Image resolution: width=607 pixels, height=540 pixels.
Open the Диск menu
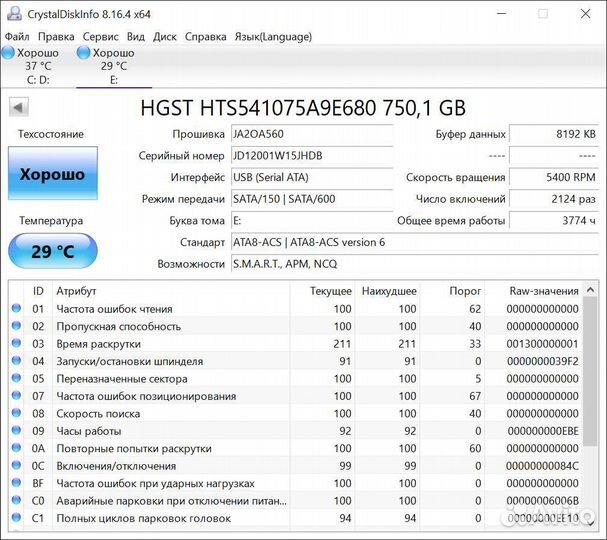pos(165,37)
